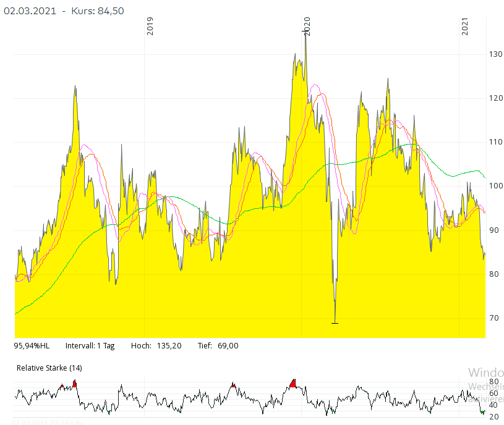Image resolution: width=504 pixels, height=425 pixels.
Task: Click the 'Intervall: 1 Tag' label
Action: tap(90, 346)
